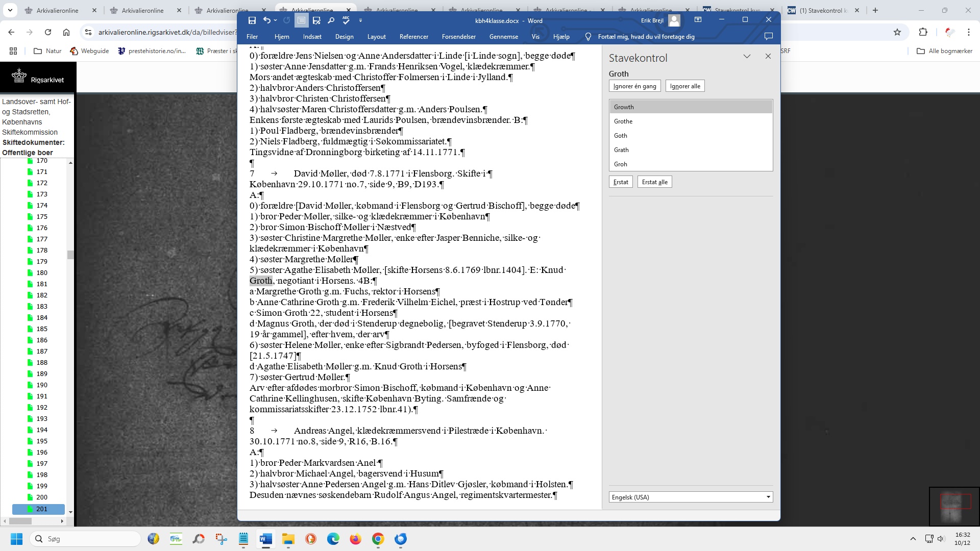980x551 pixels.
Task: Switch to the Hjem ribbon tab
Action: (x=282, y=37)
